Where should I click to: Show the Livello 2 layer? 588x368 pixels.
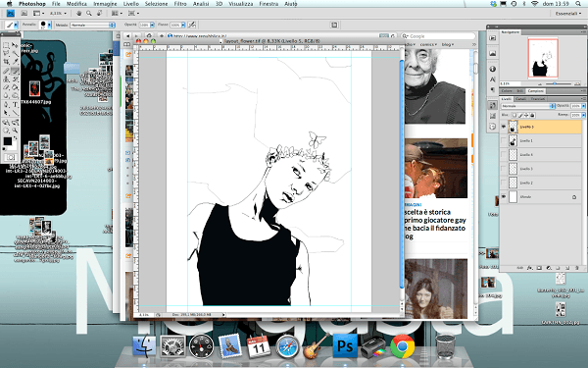coord(504,183)
